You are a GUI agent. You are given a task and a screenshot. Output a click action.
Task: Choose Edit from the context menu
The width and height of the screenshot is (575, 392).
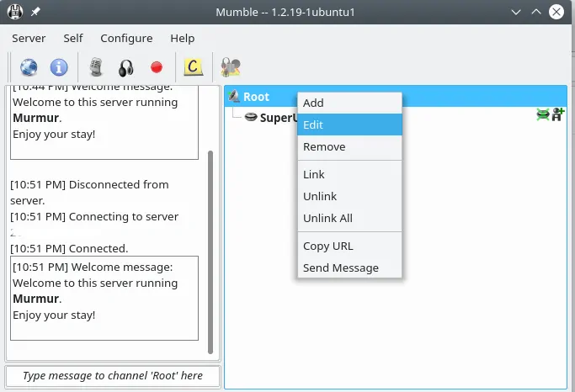[x=350, y=124]
